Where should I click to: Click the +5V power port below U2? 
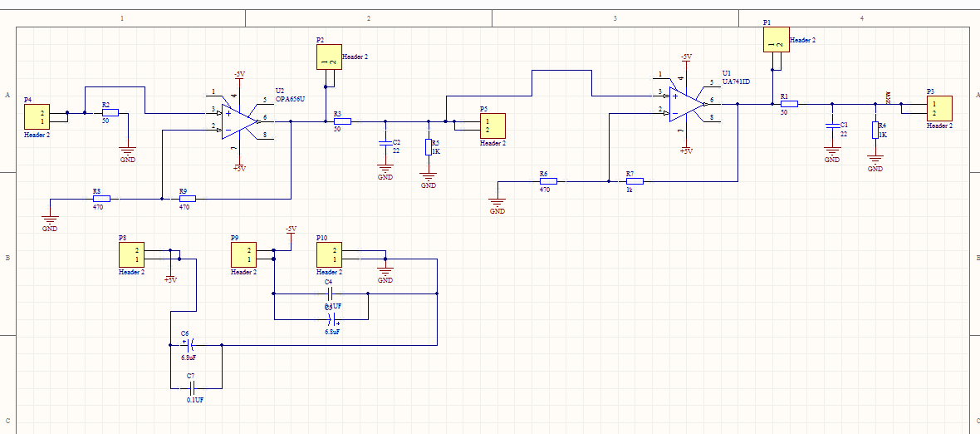point(239,165)
